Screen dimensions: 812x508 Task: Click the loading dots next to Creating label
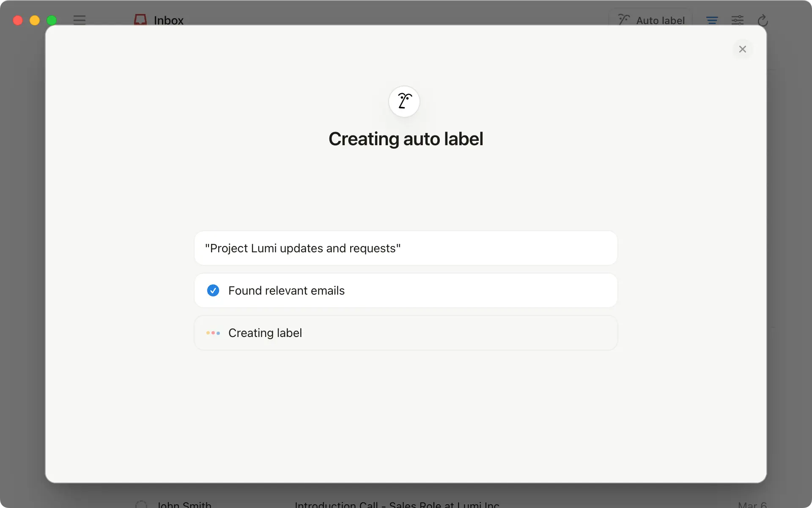click(x=213, y=333)
